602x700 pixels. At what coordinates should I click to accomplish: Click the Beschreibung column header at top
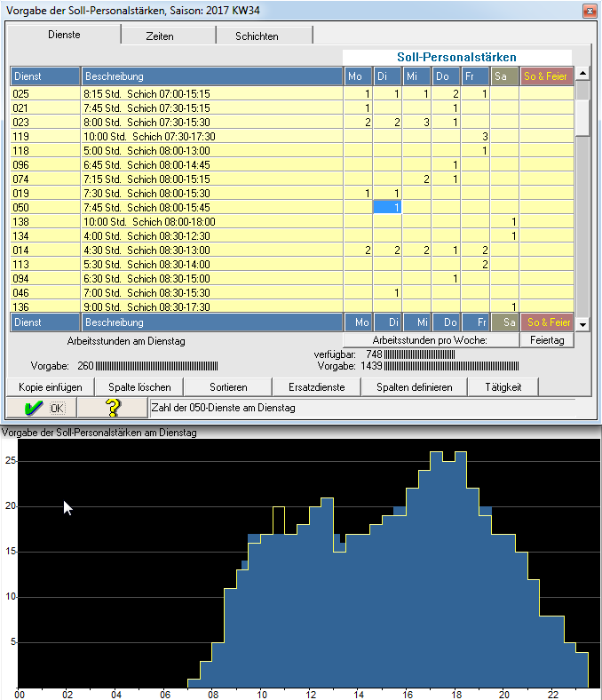[x=211, y=76]
